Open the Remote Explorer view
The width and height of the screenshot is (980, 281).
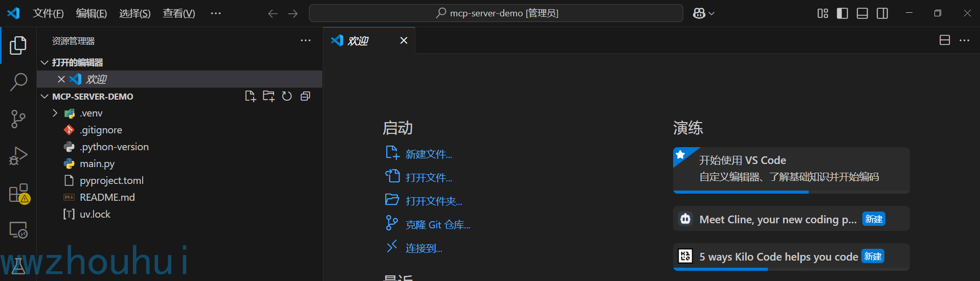[x=18, y=230]
